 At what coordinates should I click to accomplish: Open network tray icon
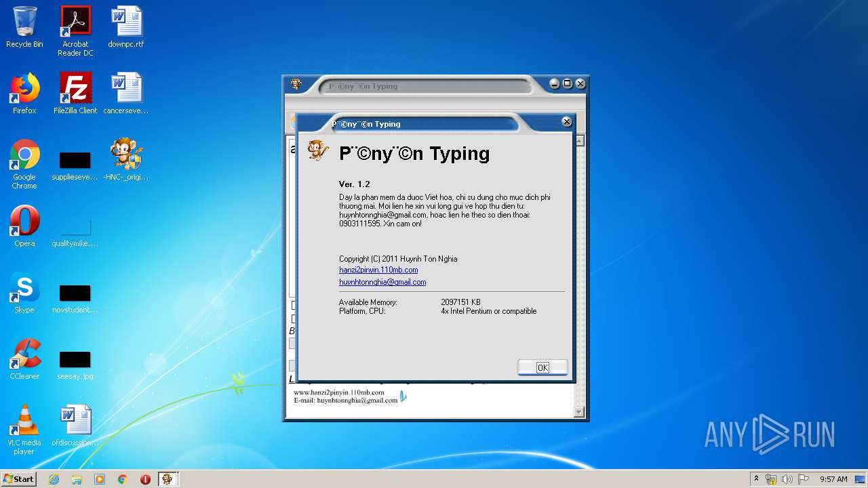click(x=771, y=479)
